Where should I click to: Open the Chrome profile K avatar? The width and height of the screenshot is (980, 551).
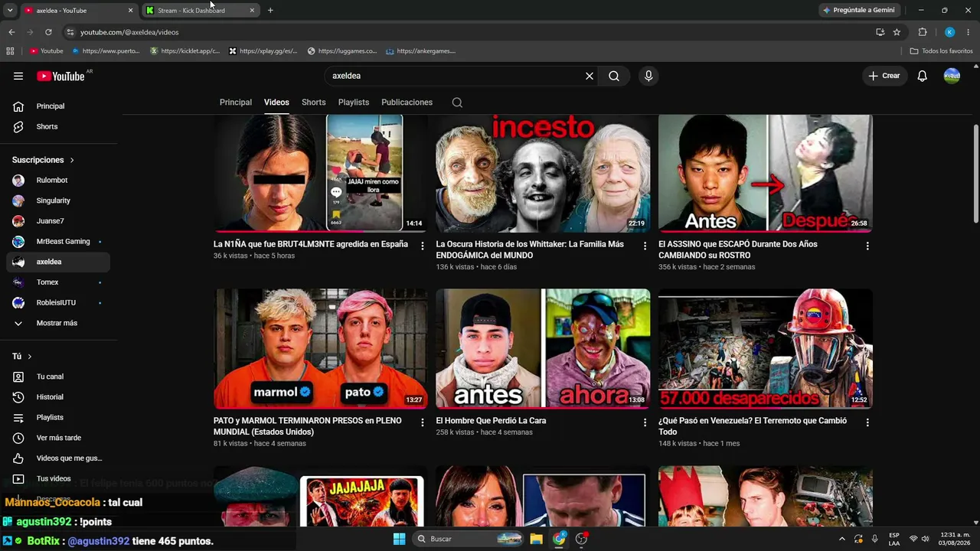pyautogui.click(x=949, y=32)
